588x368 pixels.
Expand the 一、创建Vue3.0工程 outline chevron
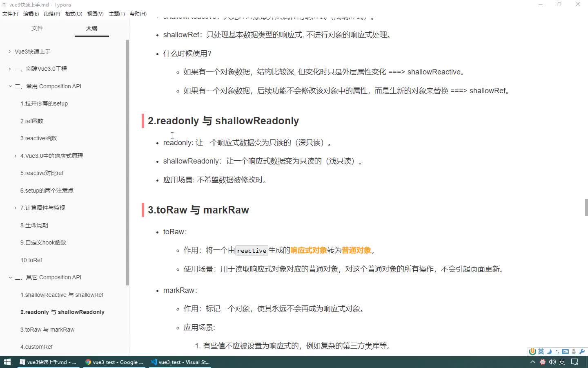coord(10,69)
